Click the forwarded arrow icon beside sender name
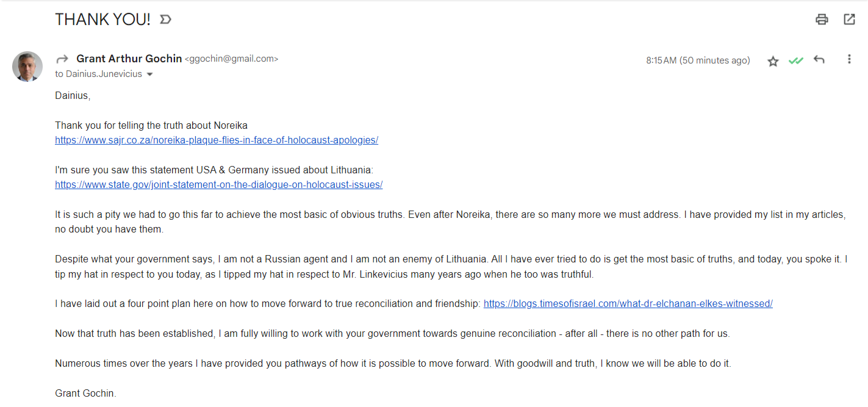The height and width of the screenshot is (407, 868). click(62, 59)
